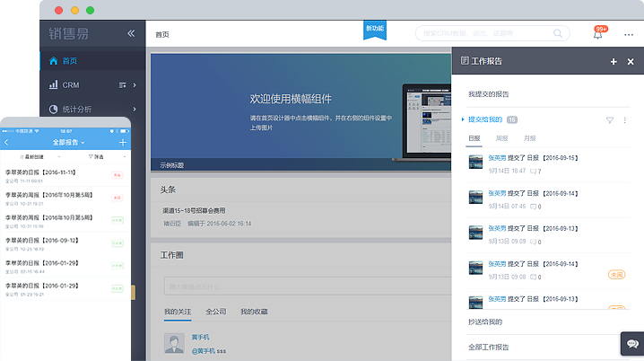Collapse the 提交给我的 section

[463, 119]
